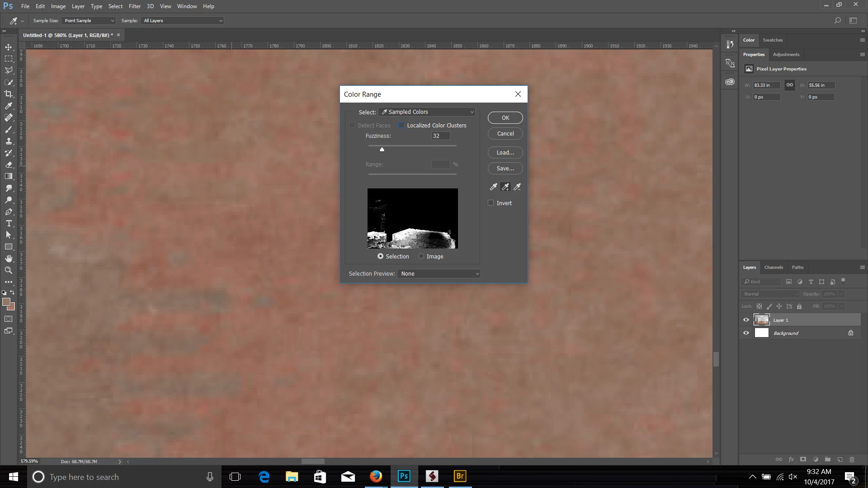Select the Clone Stamp tool

coord(9,141)
